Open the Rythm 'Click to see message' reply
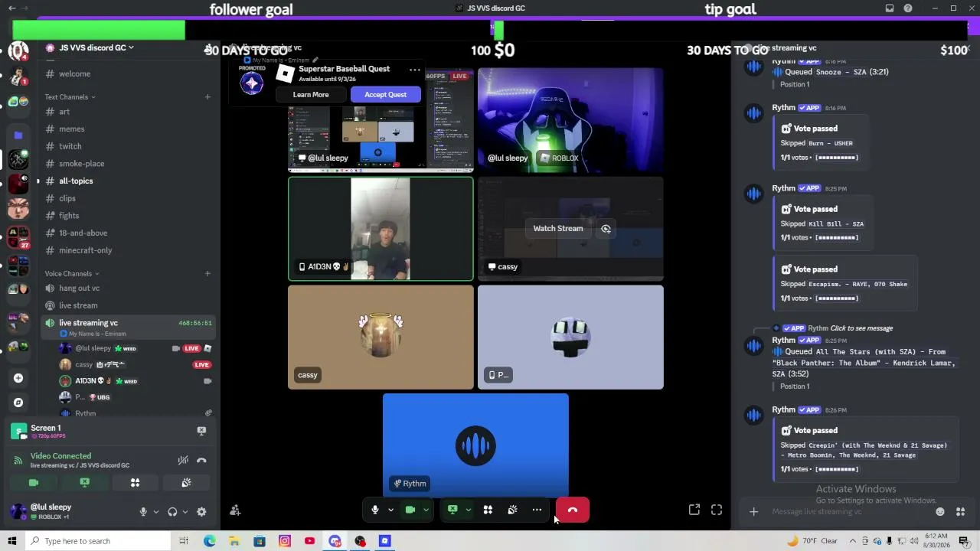 tap(861, 328)
